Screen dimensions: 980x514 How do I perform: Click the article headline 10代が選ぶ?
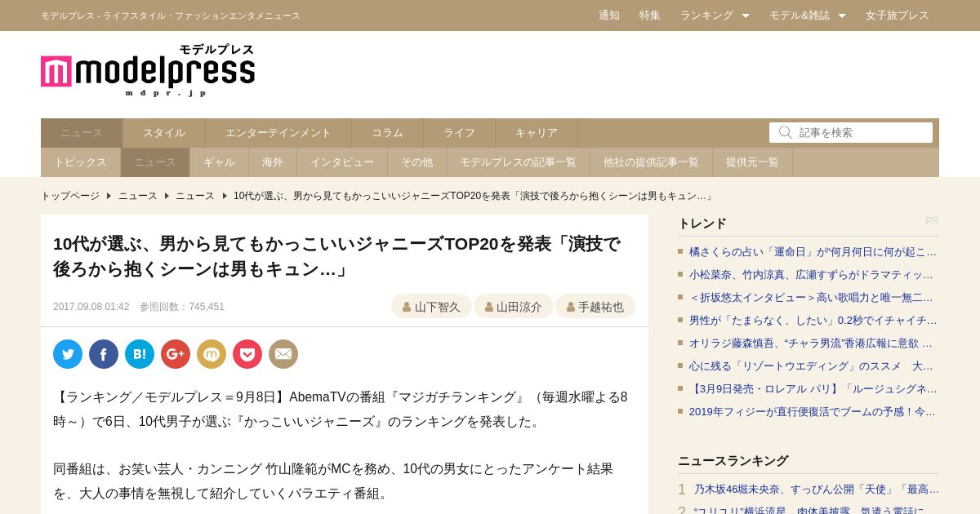(336, 256)
